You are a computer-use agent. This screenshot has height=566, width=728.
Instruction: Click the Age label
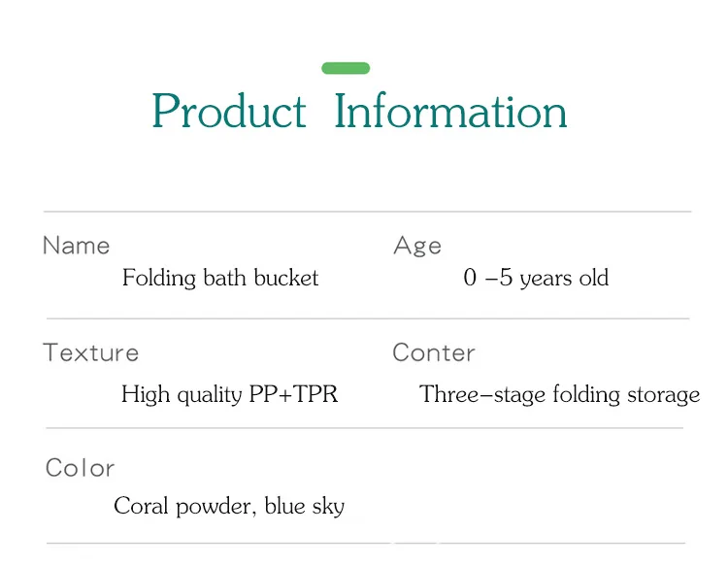click(417, 246)
